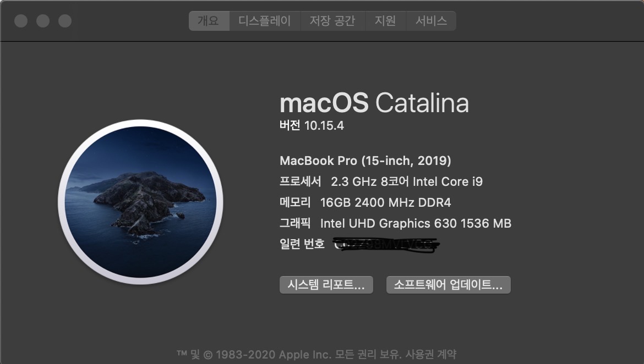
Task: Click the yellow minimize traffic light
Action: pyautogui.click(x=42, y=20)
